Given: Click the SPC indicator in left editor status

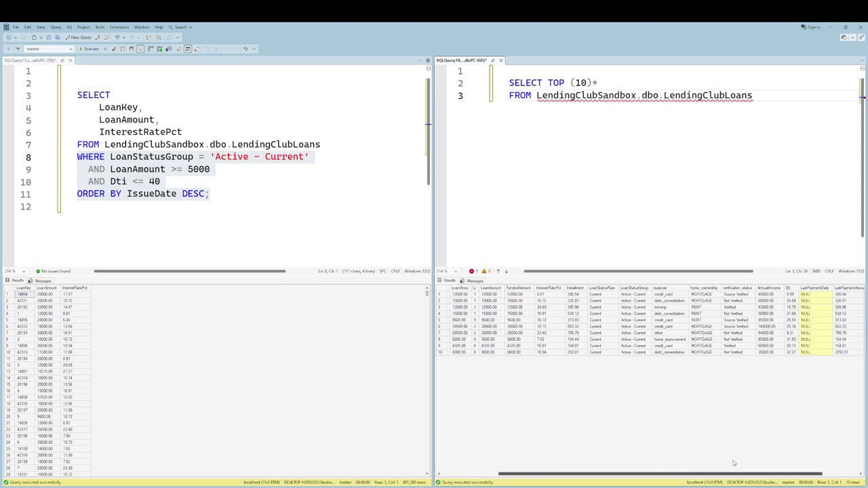Looking at the screenshot, I should 382,271.
